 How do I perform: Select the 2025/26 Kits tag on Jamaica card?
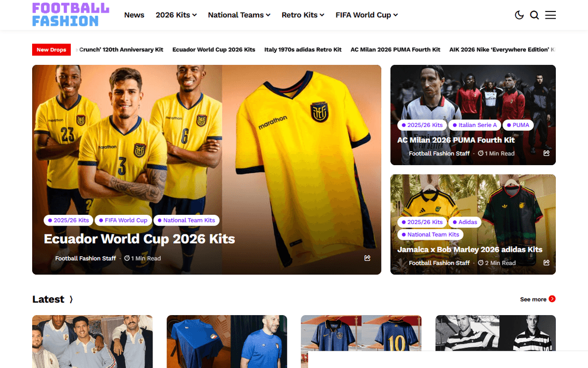[422, 222]
